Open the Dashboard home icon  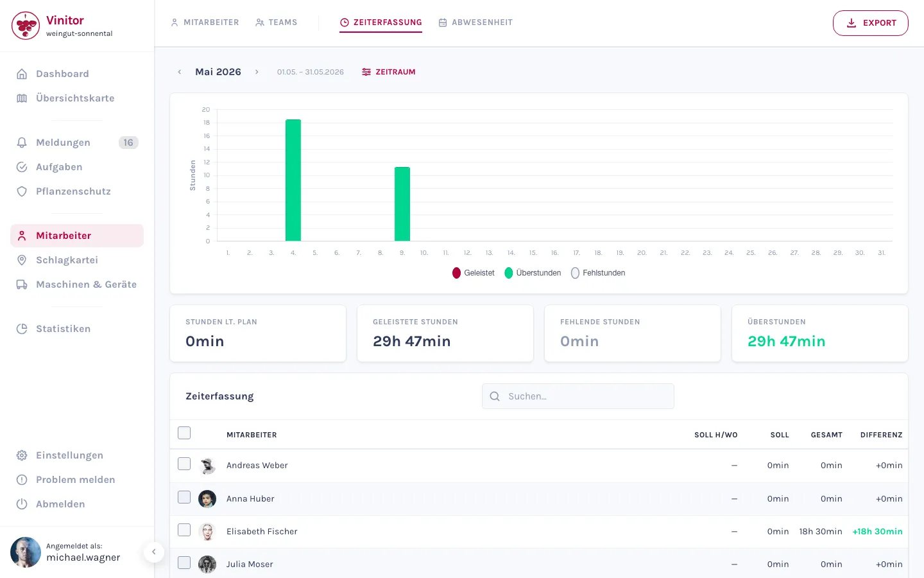click(x=22, y=74)
